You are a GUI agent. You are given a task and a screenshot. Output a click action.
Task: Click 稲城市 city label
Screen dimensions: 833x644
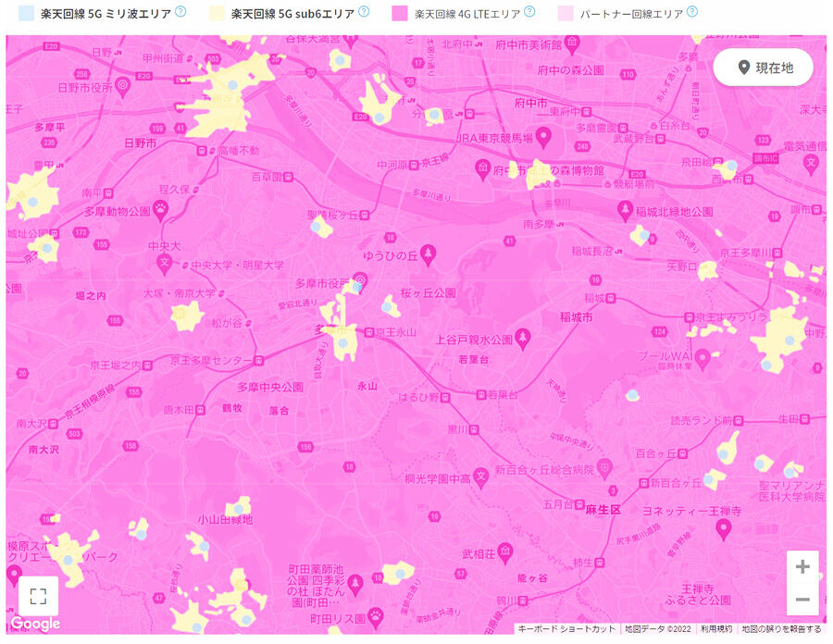point(576,317)
